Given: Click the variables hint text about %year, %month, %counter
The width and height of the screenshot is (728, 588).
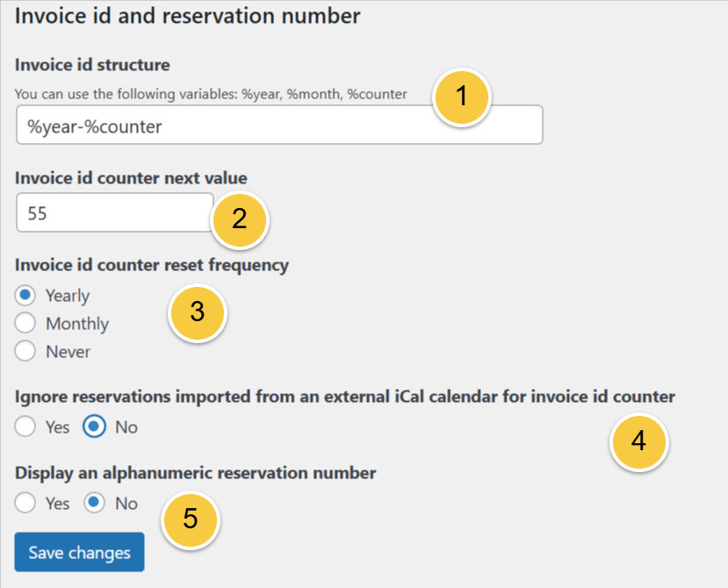Looking at the screenshot, I should coord(211,93).
